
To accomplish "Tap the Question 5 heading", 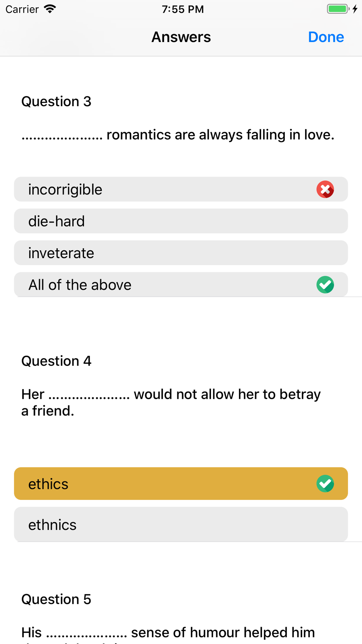I will pyautogui.click(x=56, y=599).
